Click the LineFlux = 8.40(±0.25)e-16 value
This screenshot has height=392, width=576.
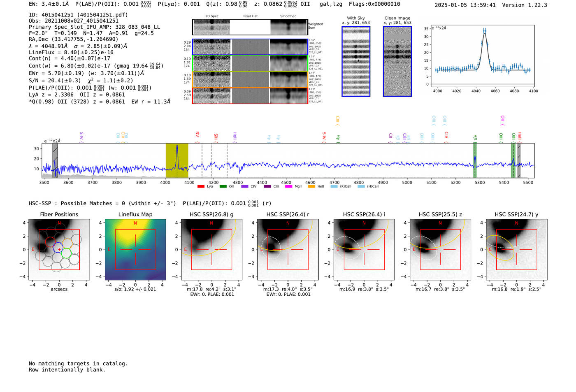[x=71, y=53]
